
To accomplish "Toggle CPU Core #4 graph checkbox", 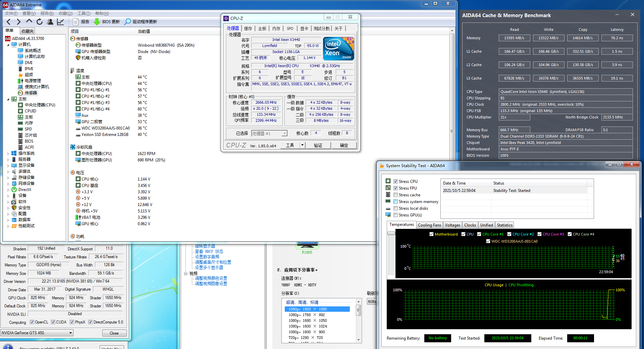I will pyautogui.click(x=570, y=234).
